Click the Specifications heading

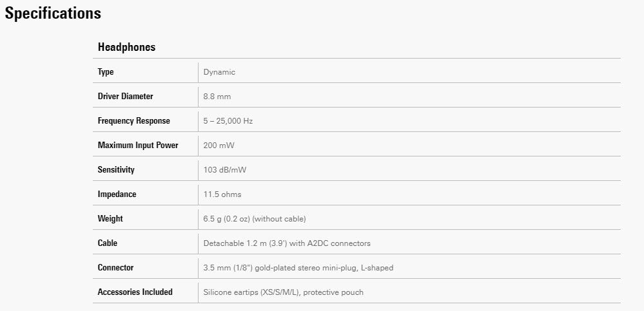click(x=53, y=13)
